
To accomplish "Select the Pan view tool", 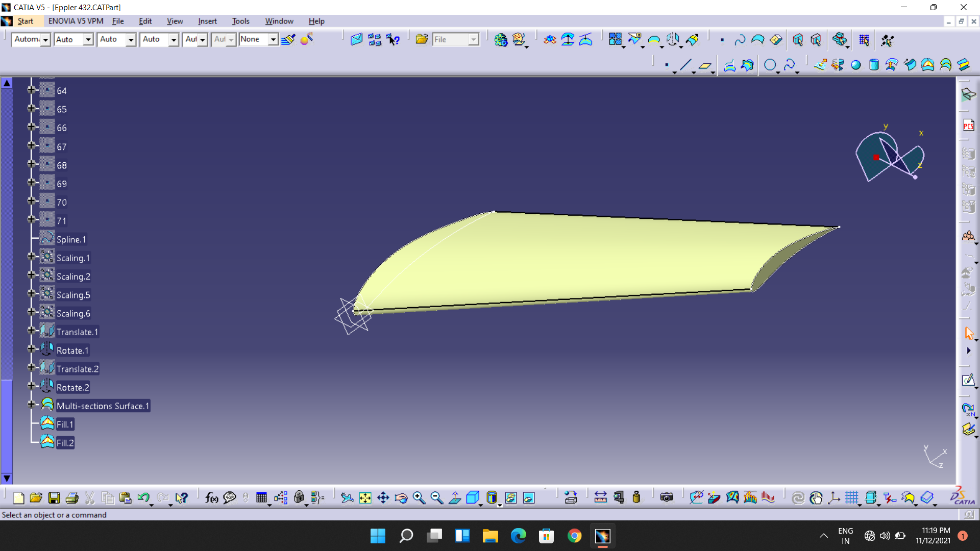I will click(x=383, y=498).
